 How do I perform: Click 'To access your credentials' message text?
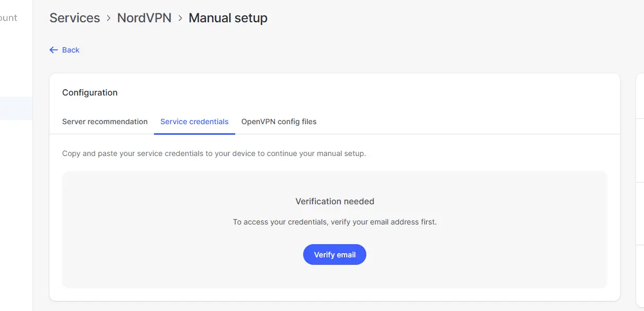click(335, 222)
